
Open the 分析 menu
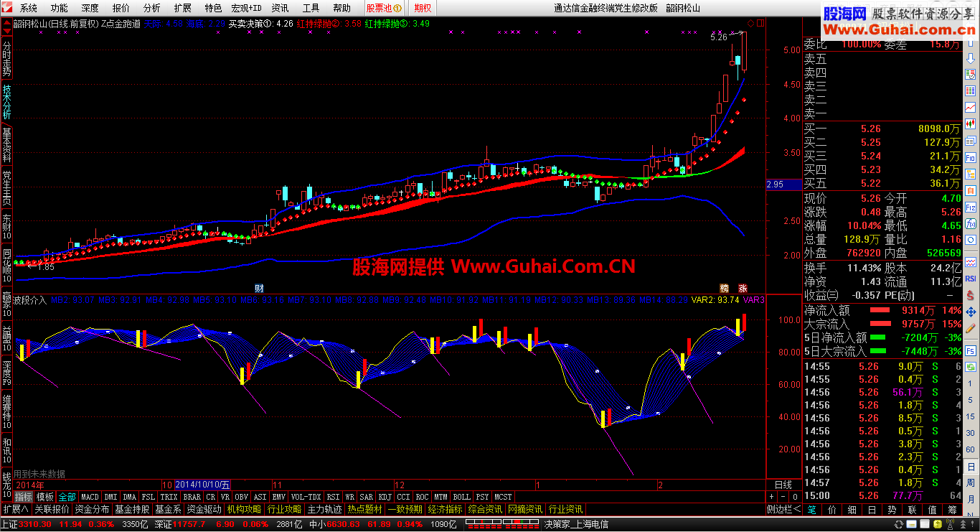click(151, 8)
